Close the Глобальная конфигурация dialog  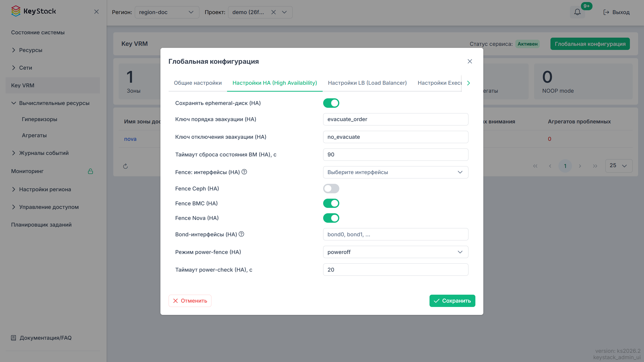(470, 61)
